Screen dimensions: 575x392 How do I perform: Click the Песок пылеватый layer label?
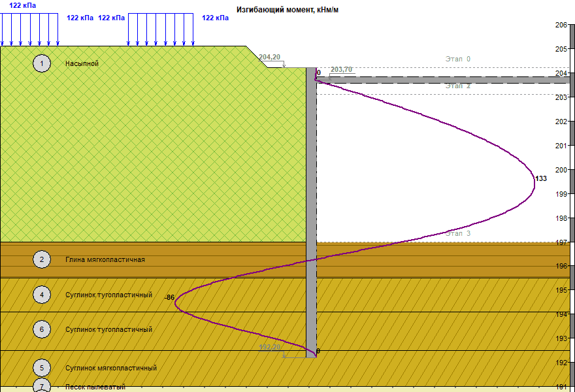[95, 387]
